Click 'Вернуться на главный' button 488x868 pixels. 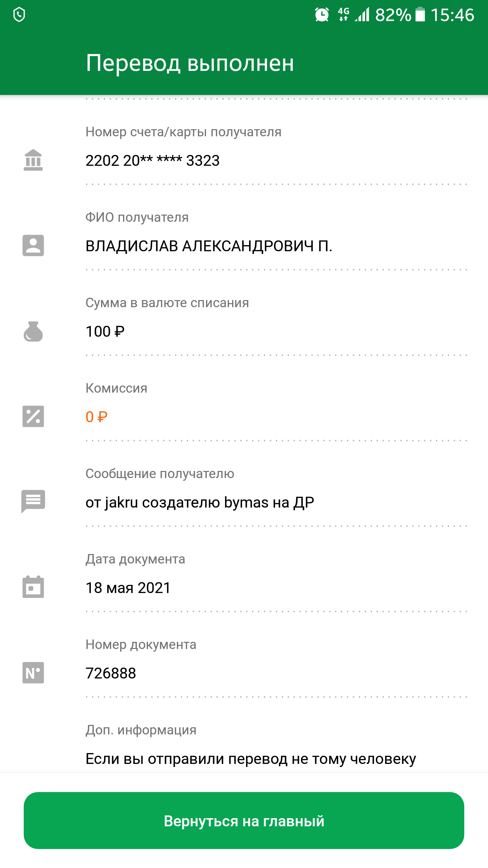point(244,821)
